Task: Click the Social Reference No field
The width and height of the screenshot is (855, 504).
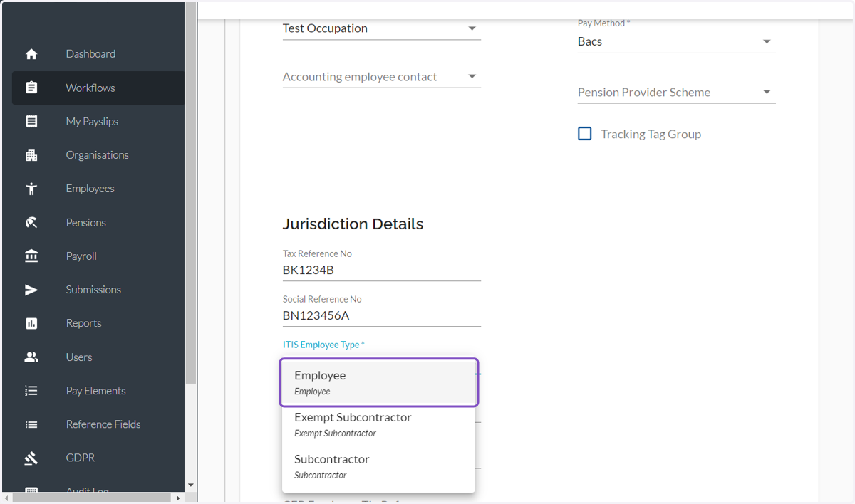Action: pos(382,316)
